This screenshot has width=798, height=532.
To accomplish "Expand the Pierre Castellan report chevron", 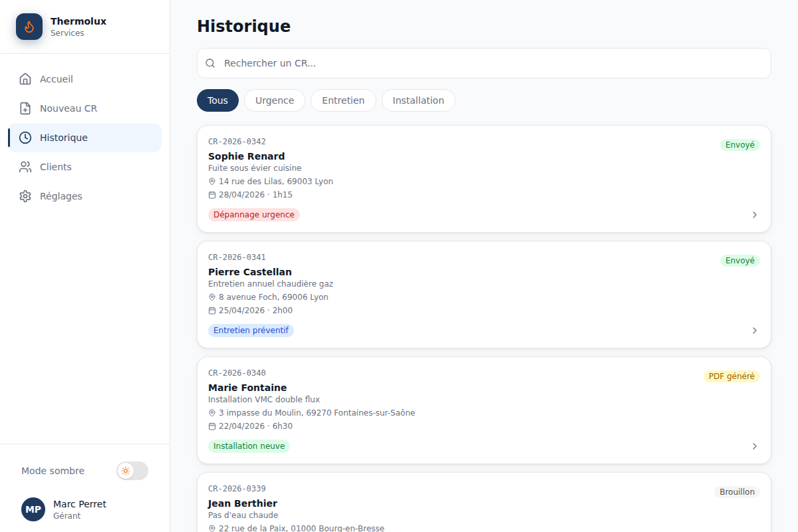I will pyautogui.click(x=755, y=331).
